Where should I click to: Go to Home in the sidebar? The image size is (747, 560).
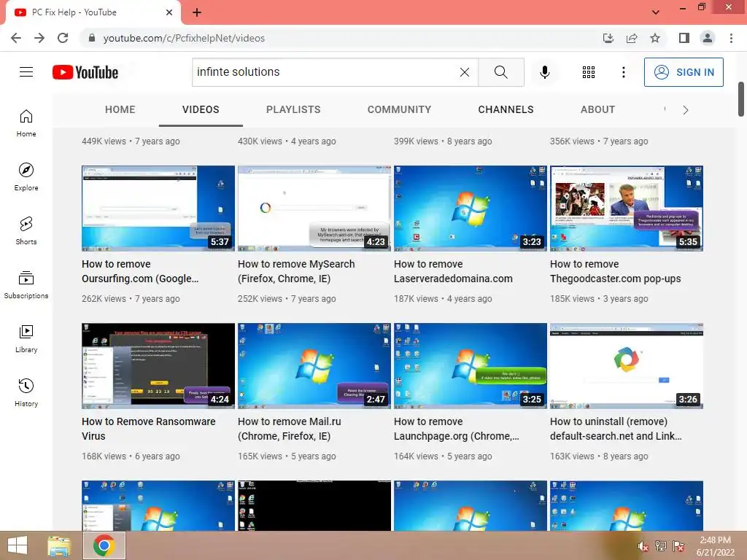pyautogui.click(x=26, y=122)
